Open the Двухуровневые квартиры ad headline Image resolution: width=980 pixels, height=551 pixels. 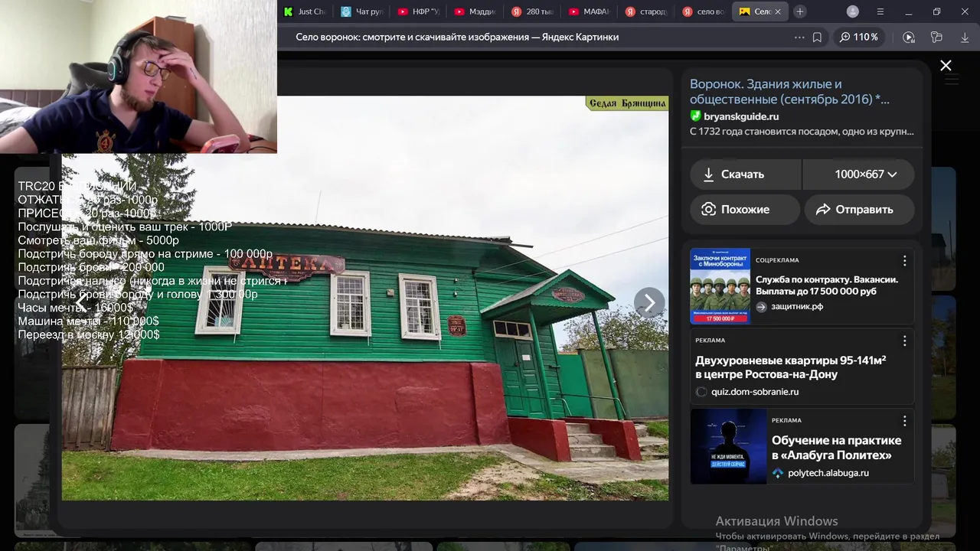click(791, 367)
